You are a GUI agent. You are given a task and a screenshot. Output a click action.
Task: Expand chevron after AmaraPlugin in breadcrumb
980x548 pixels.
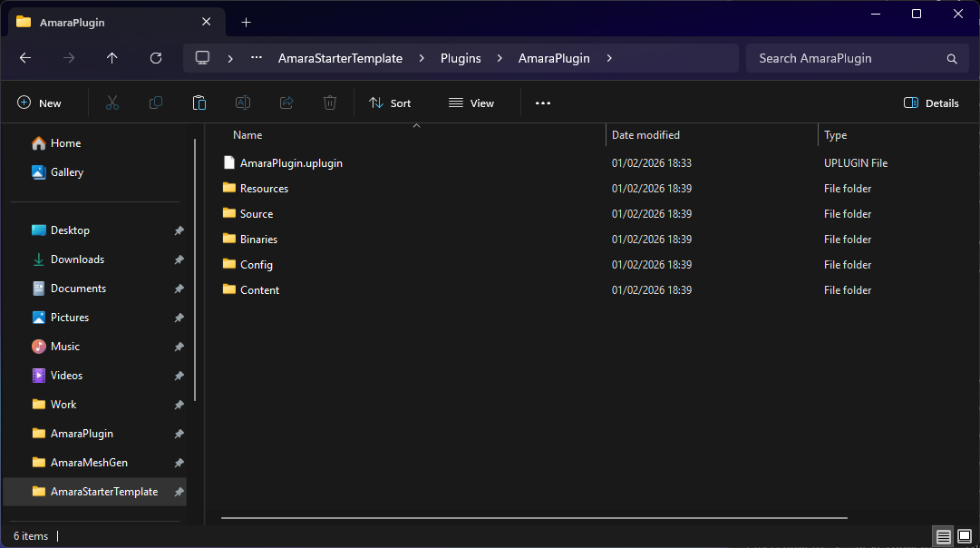(609, 58)
